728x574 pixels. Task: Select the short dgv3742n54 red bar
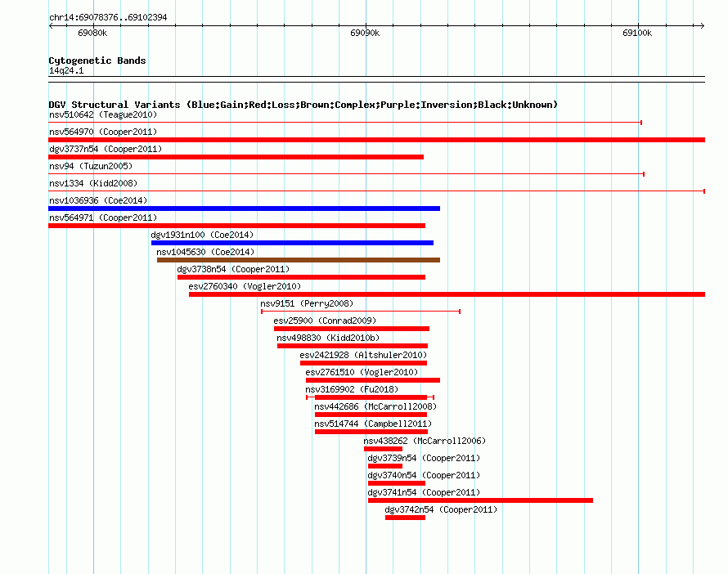pos(406,518)
